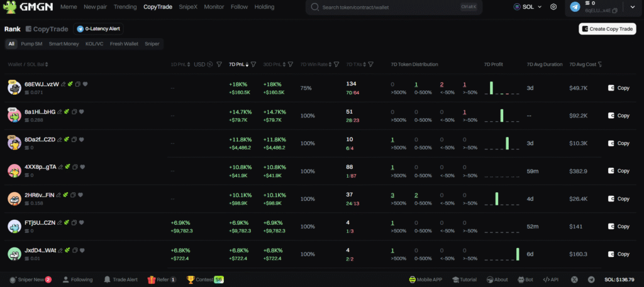
Task: Click the Telegram icon in the footer
Action: point(591,279)
